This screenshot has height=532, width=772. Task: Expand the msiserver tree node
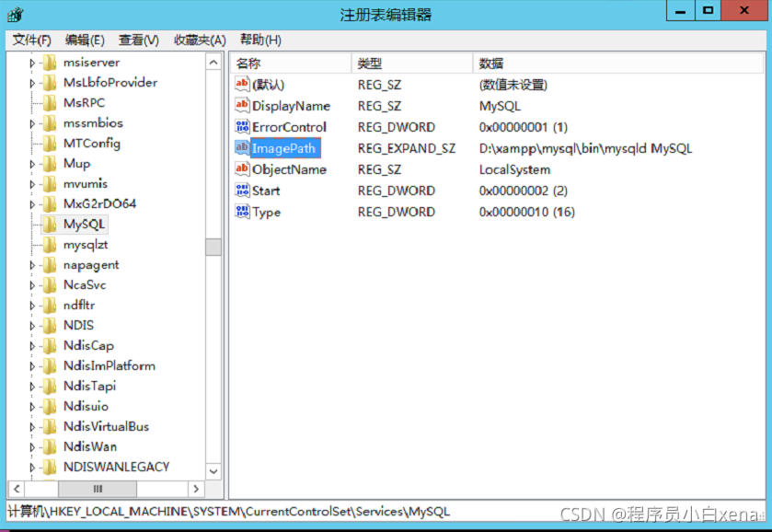pos(32,64)
